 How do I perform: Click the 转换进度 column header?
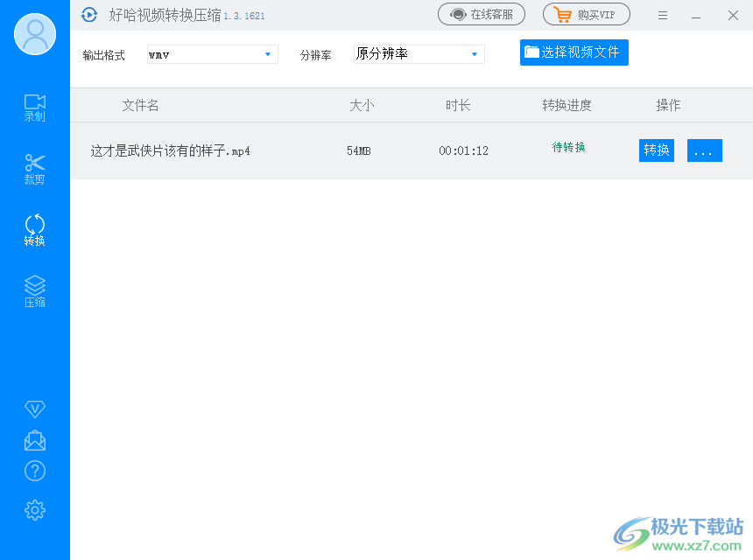pyautogui.click(x=567, y=105)
